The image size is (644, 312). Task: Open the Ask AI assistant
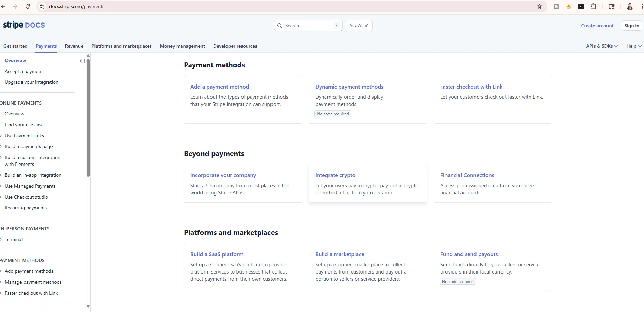click(358, 26)
